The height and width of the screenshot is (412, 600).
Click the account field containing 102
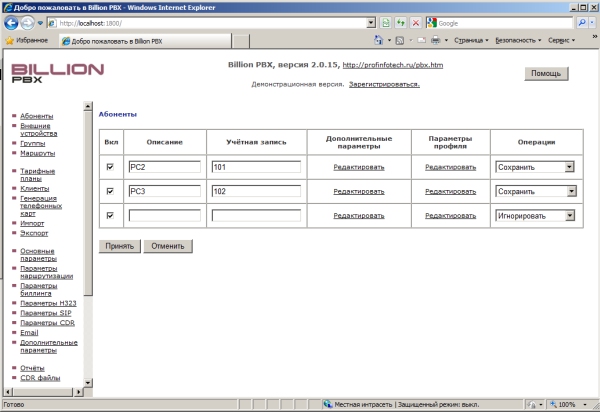(256, 191)
